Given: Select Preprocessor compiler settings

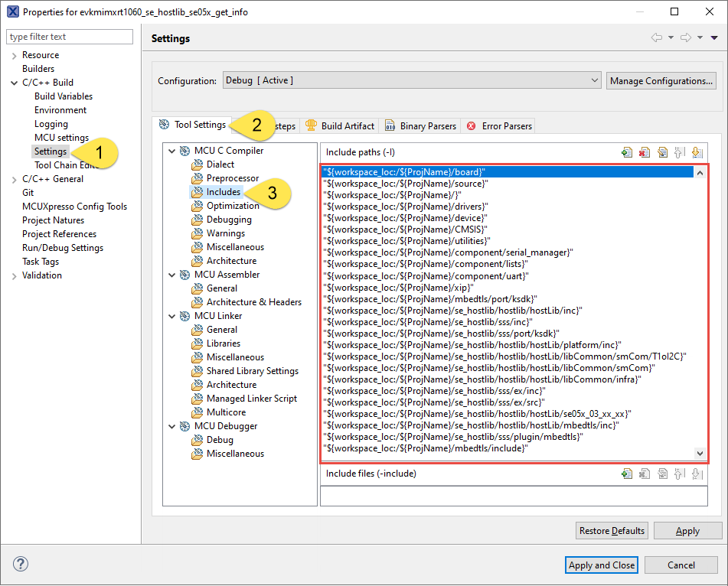Looking at the screenshot, I should pos(232,178).
